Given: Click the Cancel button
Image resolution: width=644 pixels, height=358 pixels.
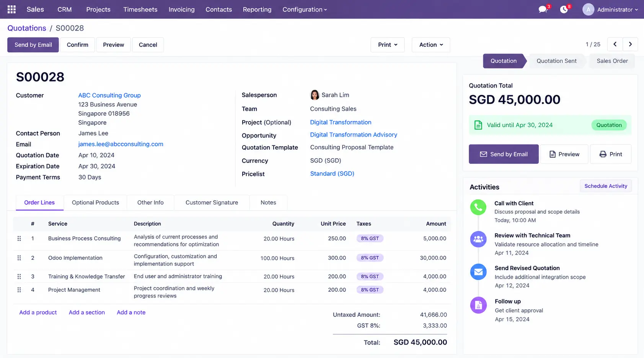Looking at the screenshot, I should [148, 45].
